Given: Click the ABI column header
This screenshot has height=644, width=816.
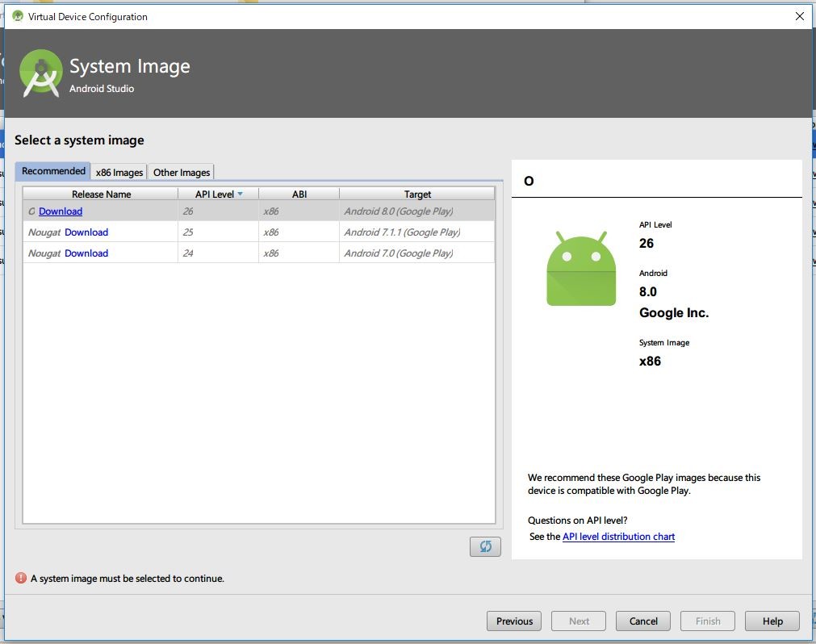Looking at the screenshot, I should (299, 194).
